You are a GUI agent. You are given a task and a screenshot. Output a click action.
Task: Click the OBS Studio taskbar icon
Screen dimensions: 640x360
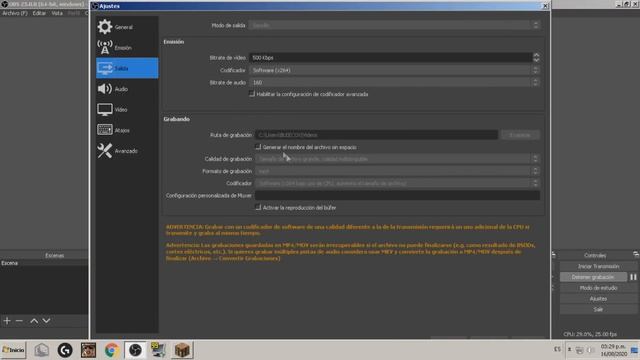click(135, 350)
